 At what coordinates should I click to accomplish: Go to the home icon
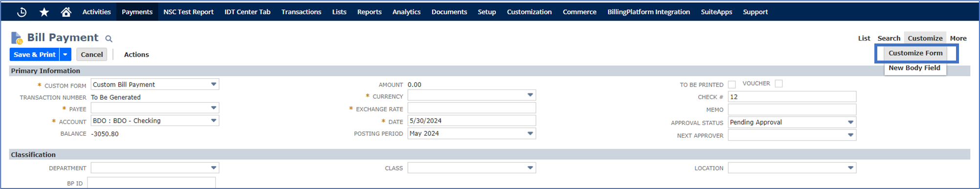pos(66,12)
